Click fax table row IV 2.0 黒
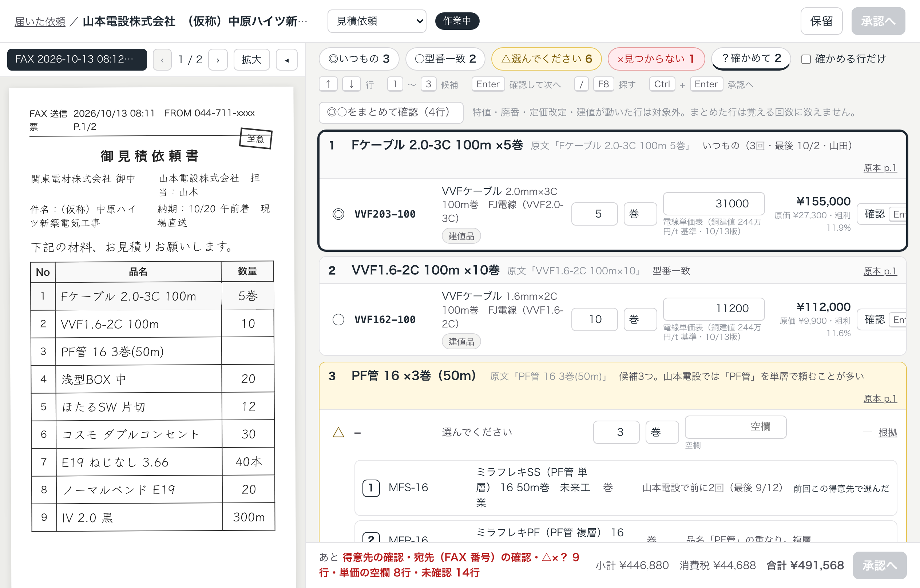 point(153,517)
